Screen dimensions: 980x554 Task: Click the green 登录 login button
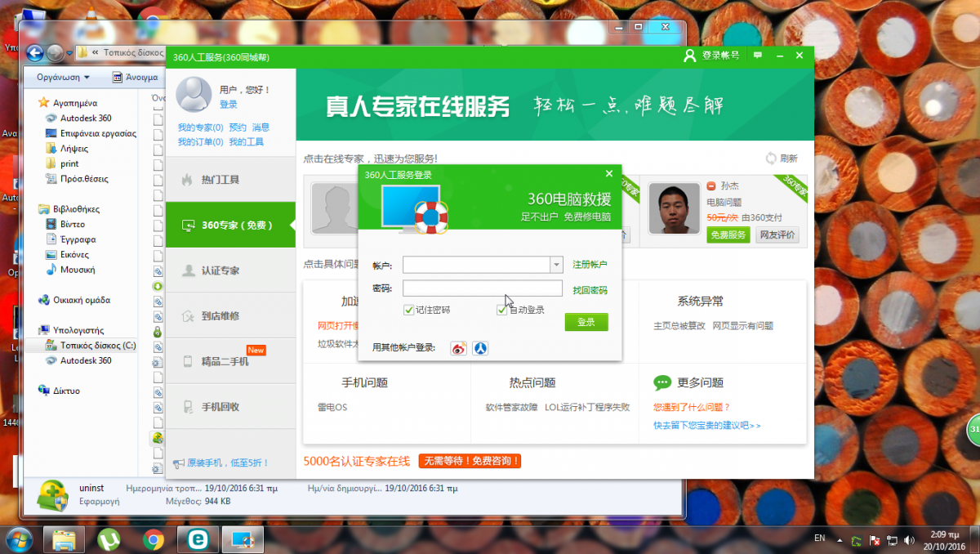point(586,322)
